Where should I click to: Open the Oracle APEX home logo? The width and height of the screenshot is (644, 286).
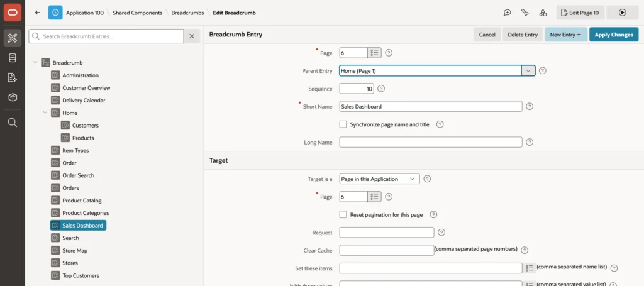coord(13,13)
